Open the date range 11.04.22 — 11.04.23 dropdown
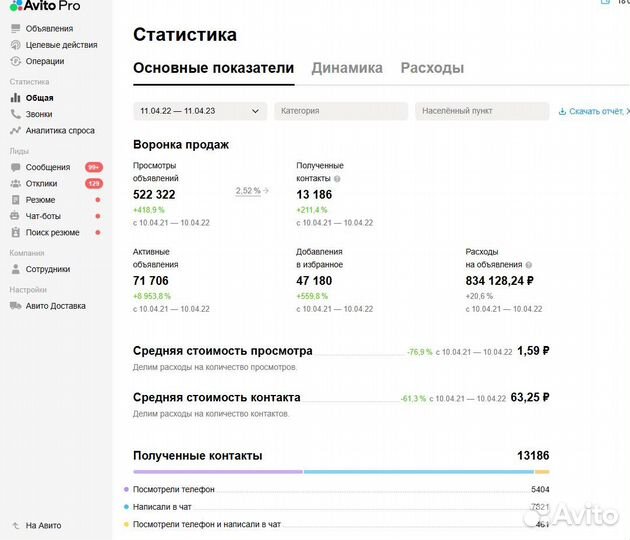630x540 pixels. click(x=200, y=111)
